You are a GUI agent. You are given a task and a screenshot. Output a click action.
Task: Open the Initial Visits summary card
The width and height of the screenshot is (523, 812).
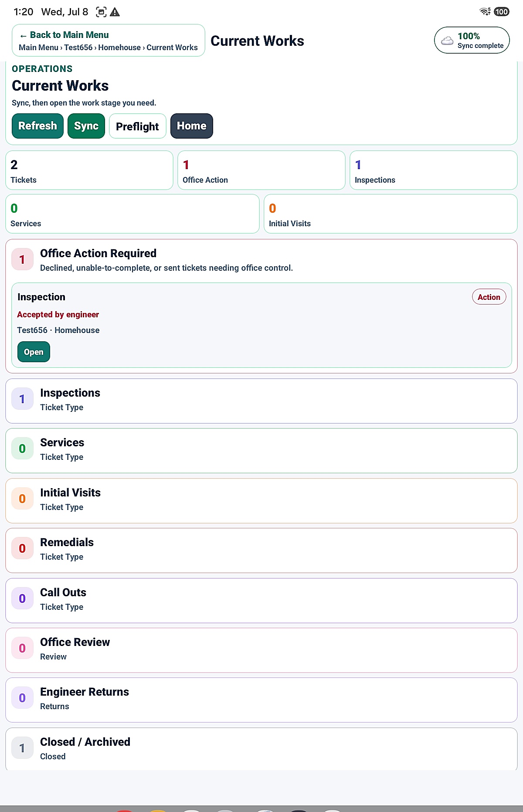tap(391, 214)
